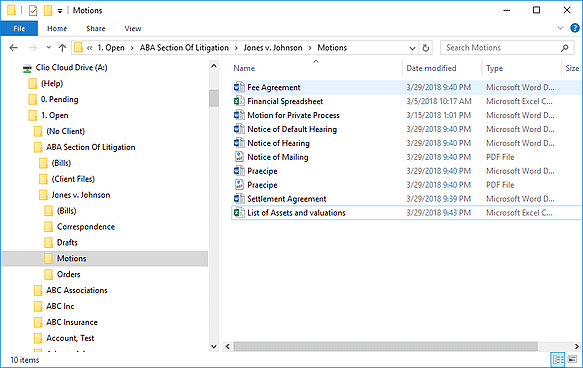
Task: Open dropdown after 1. Open breadcrumb
Action: [132, 48]
